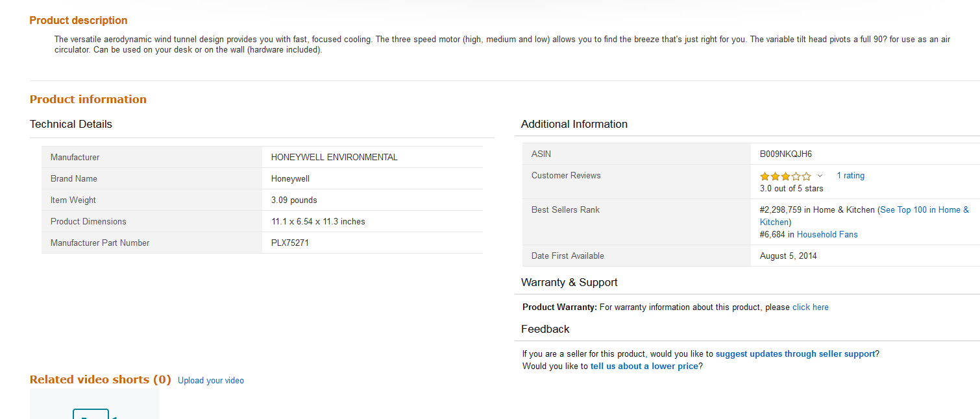The image size is (980, 419).
Task: Click the ASIN row label
Action: (x=541, y=154)
